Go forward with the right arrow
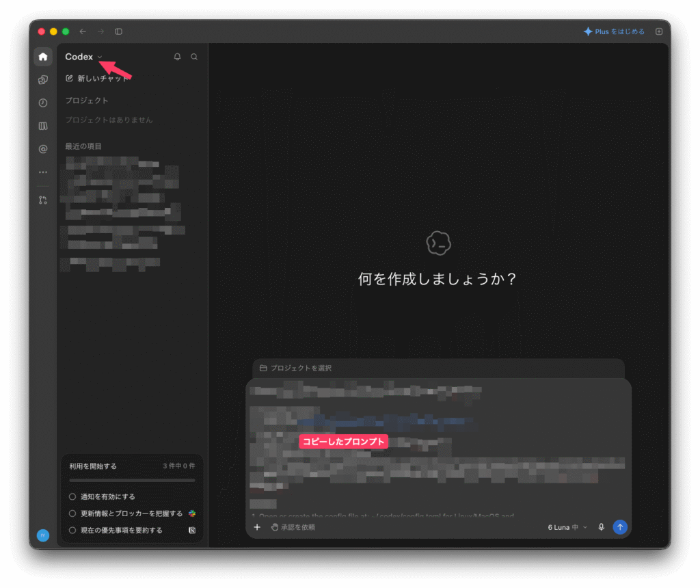700x588 pixels. (100, 31)
